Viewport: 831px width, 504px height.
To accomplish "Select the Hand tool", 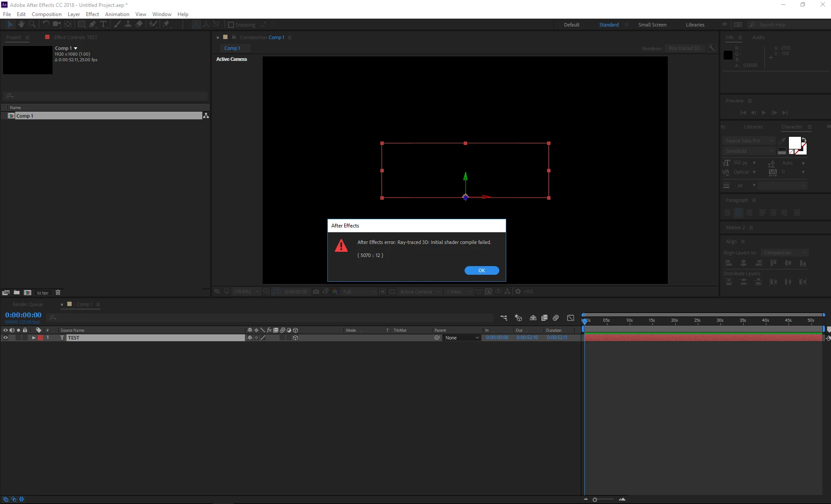I will [21, 24].
